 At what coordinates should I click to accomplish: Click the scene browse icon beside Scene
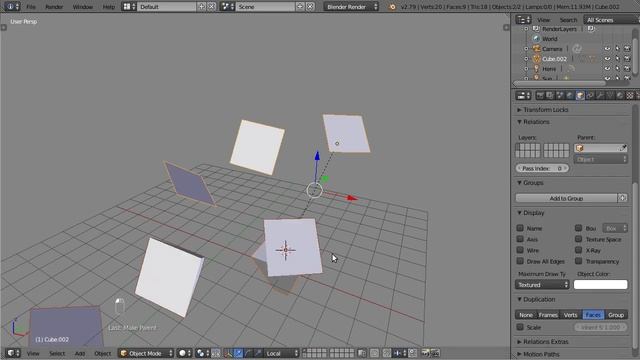pyautogui.click(x=227, y=7)
